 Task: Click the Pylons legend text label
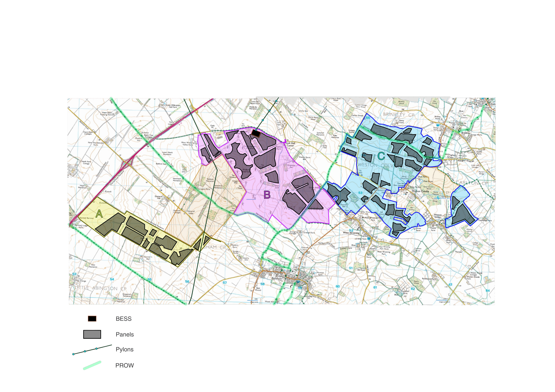124,350
